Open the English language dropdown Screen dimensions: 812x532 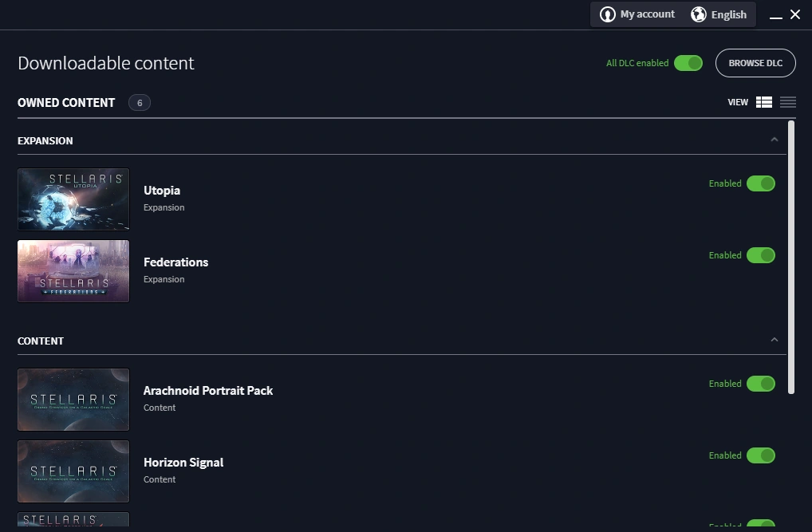tap(728, 14)
